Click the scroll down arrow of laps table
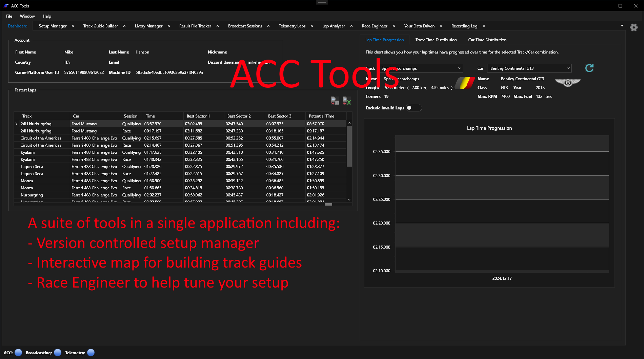Image resolution: width=644 pixels, height=359 pixels. (x=349, y=199)
